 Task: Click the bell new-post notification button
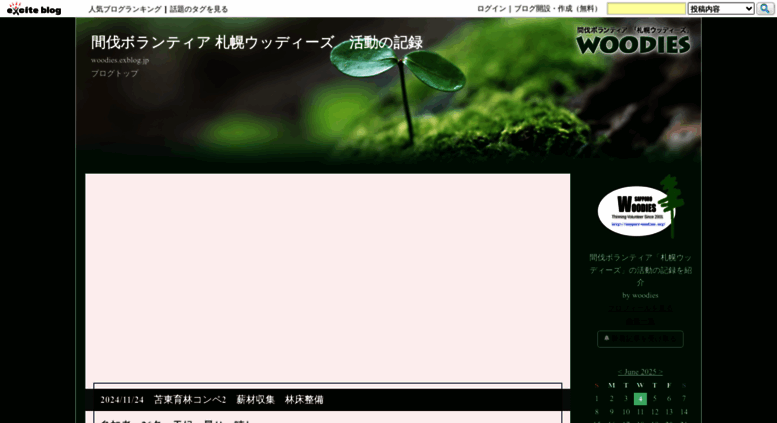pyautogui.click(x=640, y=339)
